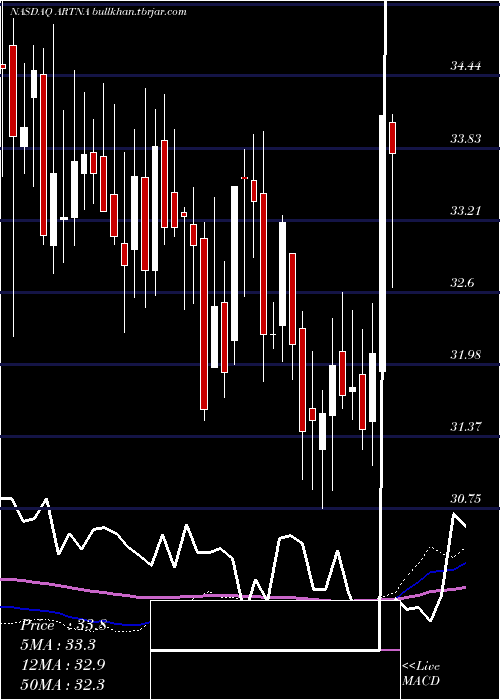This screenshot has width=500, height=700.
Task: Click the 50MA : 32.3 readout
Action: [x=63, y=684]
